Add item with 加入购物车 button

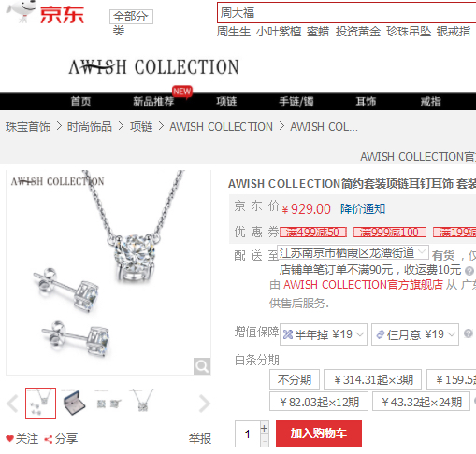[319, 433]
